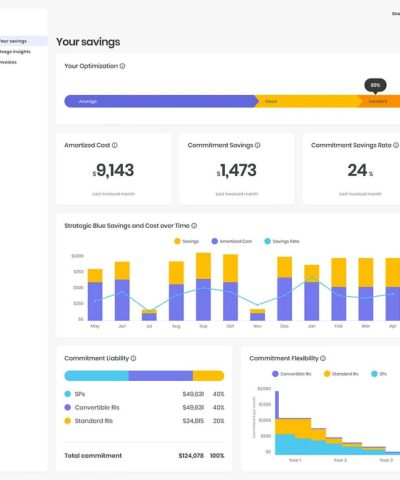This screenshot has width=400, height=480.
Task: Click the Excellent segment of optimization bar
Action: pos(380,101)
